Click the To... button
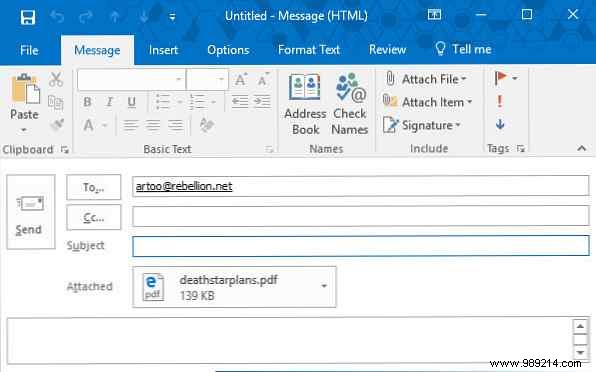Image resolution: width=596 pixels, height=372 pixels. point(94,187)
